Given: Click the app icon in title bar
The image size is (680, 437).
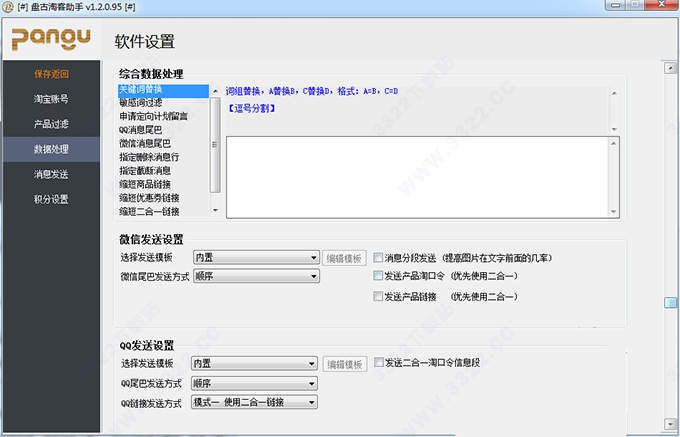Looking at the screenshot, I should 8,7.
